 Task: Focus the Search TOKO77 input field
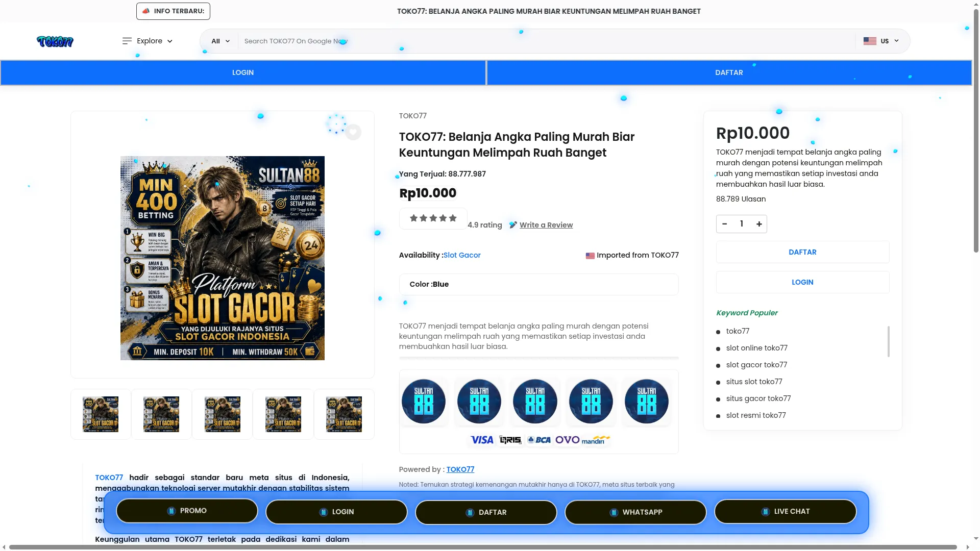coord(546,41)
